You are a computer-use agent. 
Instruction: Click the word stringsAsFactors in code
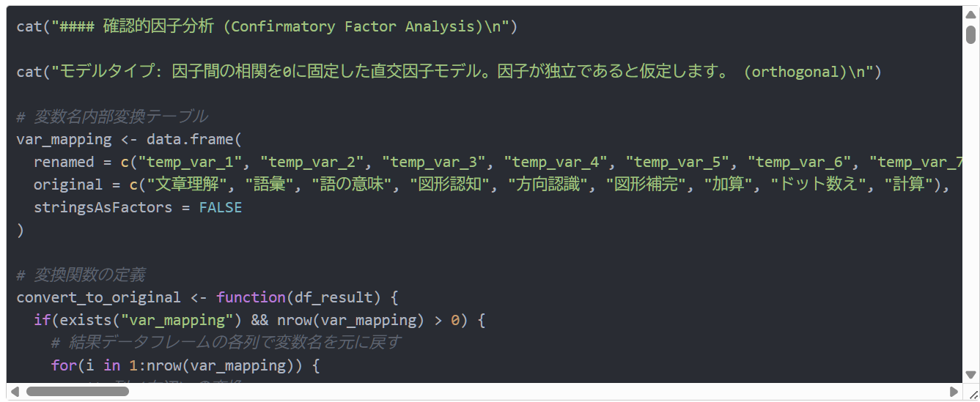pos(103,208)
